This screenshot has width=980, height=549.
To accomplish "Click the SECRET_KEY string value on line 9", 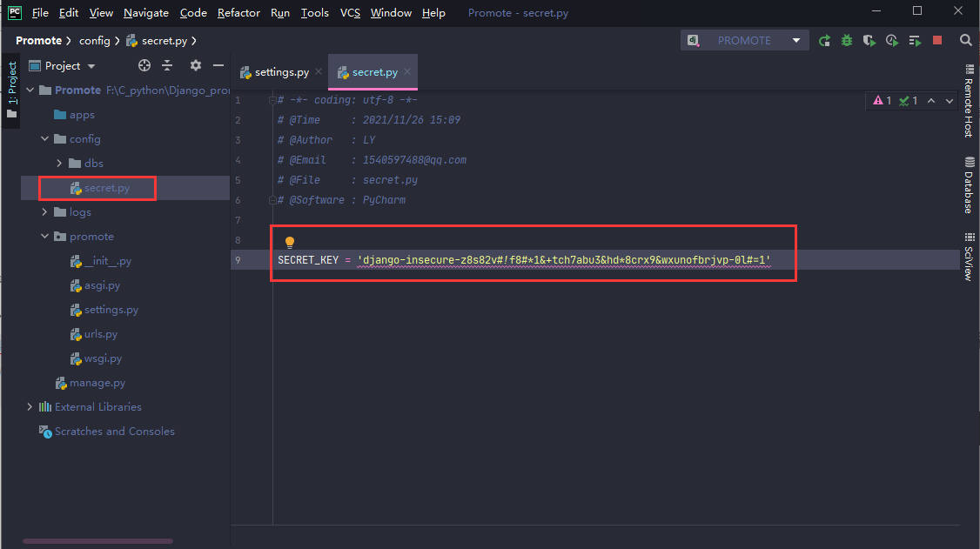I will (x=564, y=260).
